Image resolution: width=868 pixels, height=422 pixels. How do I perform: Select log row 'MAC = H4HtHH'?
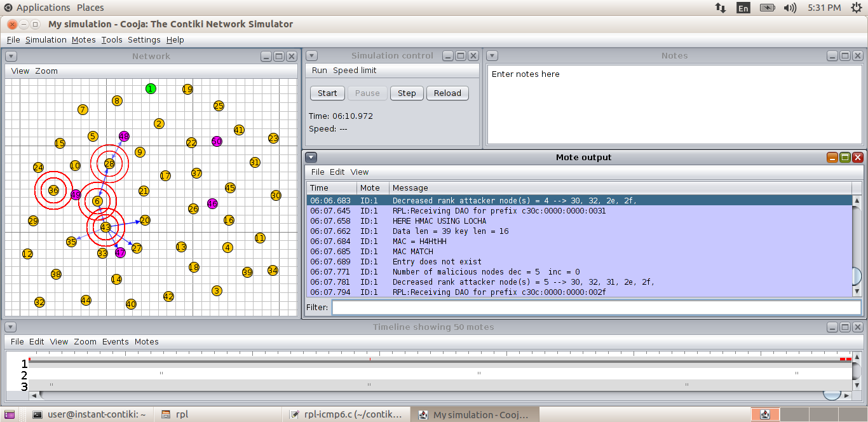(x=579, y=241)
